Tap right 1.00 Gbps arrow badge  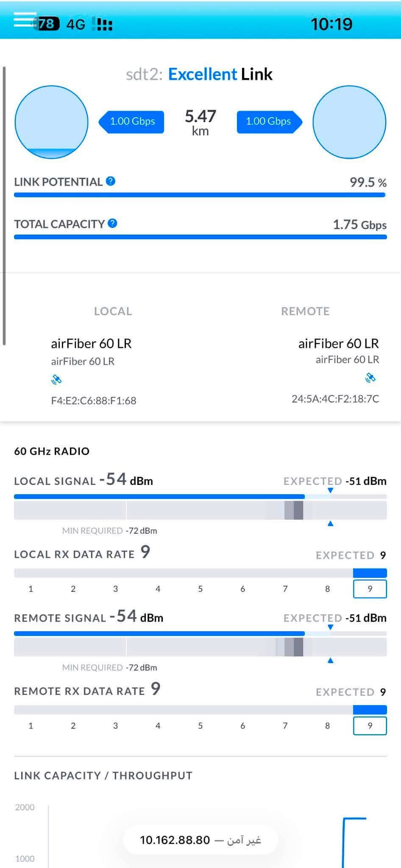click(270, 121)
